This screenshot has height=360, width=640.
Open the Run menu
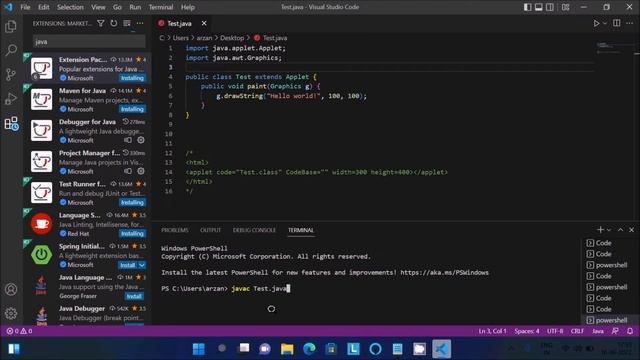click(135, 7)
